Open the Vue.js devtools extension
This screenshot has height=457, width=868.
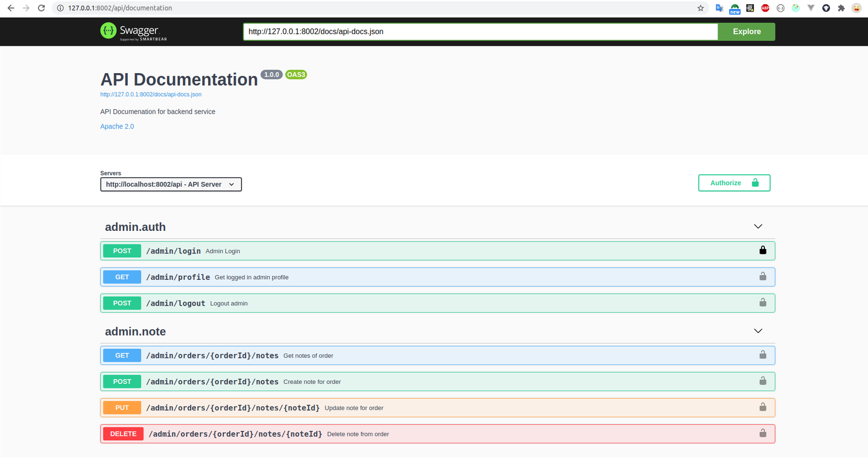pos(811,8)
